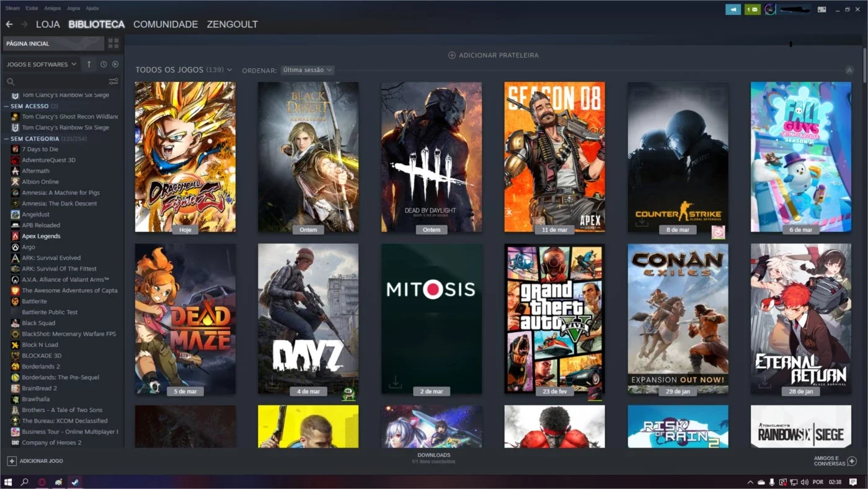The width and height of the screenshot is (868, 489).
Task: Click the Página Inicial button
Action: coord(53,43)
